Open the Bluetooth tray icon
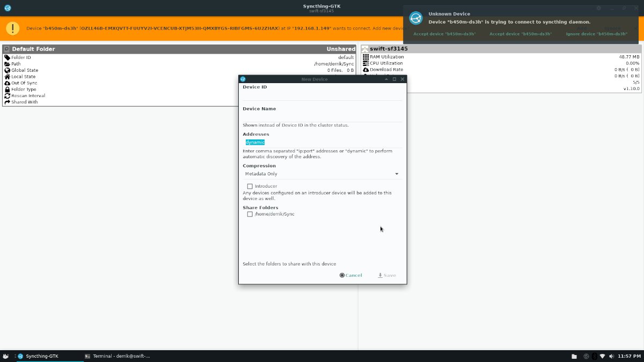Viewport: 644px width, 362px height. click(594, 356)
